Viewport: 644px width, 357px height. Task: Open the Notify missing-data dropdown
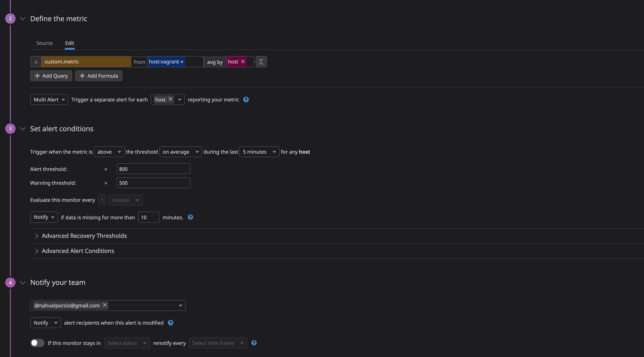coord(44,217)
